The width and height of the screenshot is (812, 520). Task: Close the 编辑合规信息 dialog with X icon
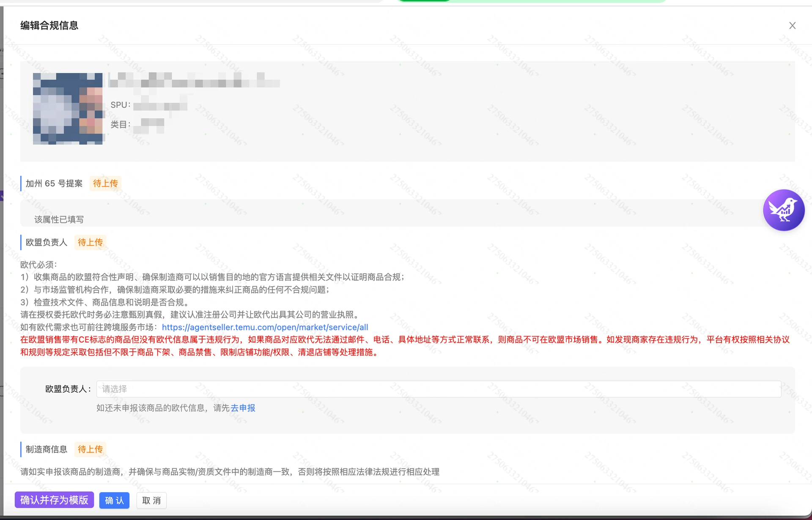pyautogui.click(x=792, y=26)
